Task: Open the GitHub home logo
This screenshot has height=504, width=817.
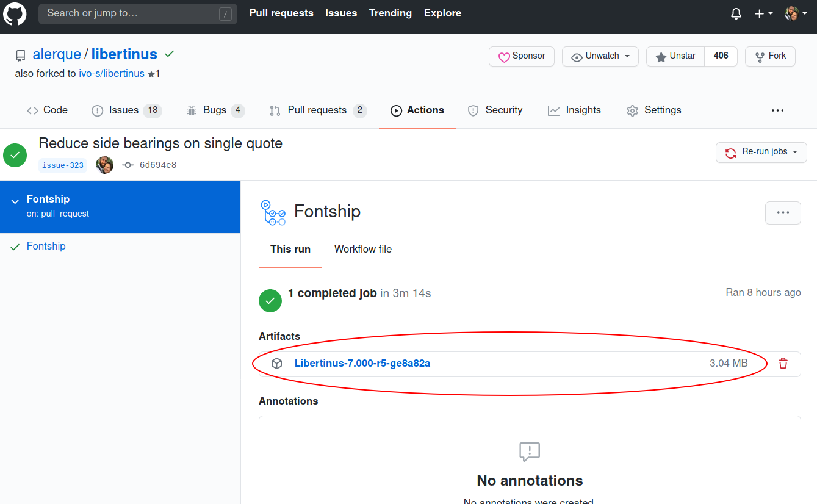Action: point(15,13)
